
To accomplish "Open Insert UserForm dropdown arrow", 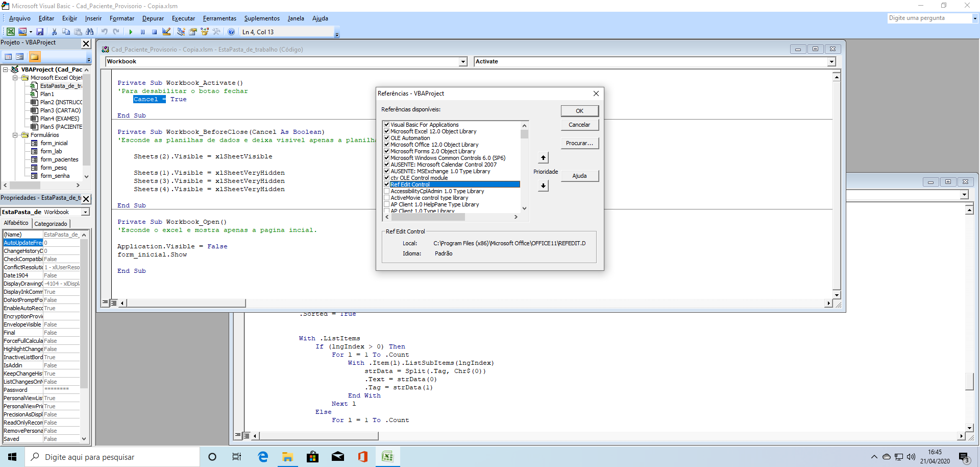I will point(31,32).
